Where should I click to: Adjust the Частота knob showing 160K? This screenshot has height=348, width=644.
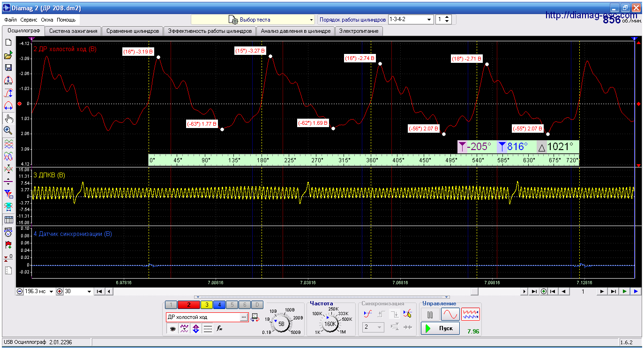(x=331, y=324)
